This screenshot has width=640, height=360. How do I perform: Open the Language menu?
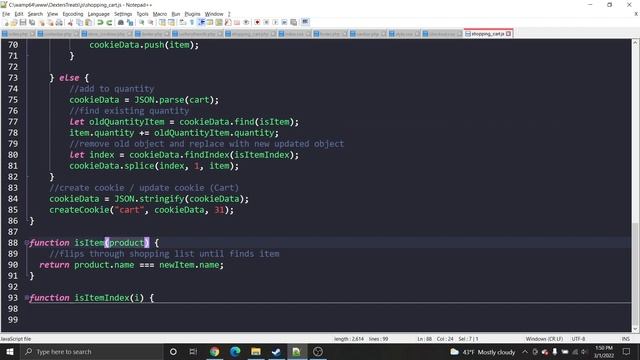(x=98, y=14)
